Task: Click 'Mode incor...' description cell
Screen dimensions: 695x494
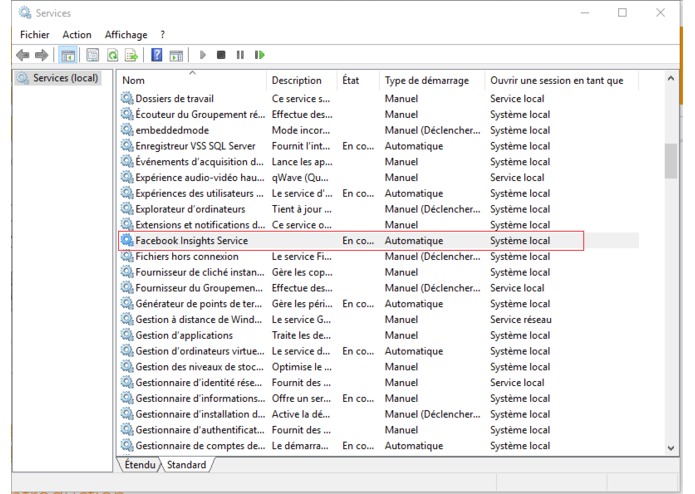Action: click(x=301, y=130)
